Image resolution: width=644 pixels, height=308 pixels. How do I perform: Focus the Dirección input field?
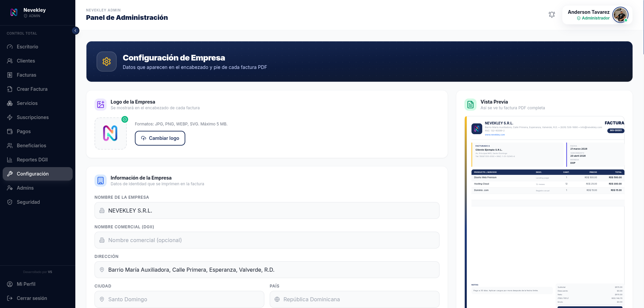267,270
